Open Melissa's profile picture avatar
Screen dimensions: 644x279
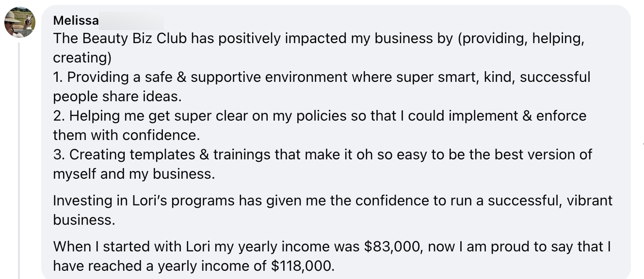click(x=20, y=22)
